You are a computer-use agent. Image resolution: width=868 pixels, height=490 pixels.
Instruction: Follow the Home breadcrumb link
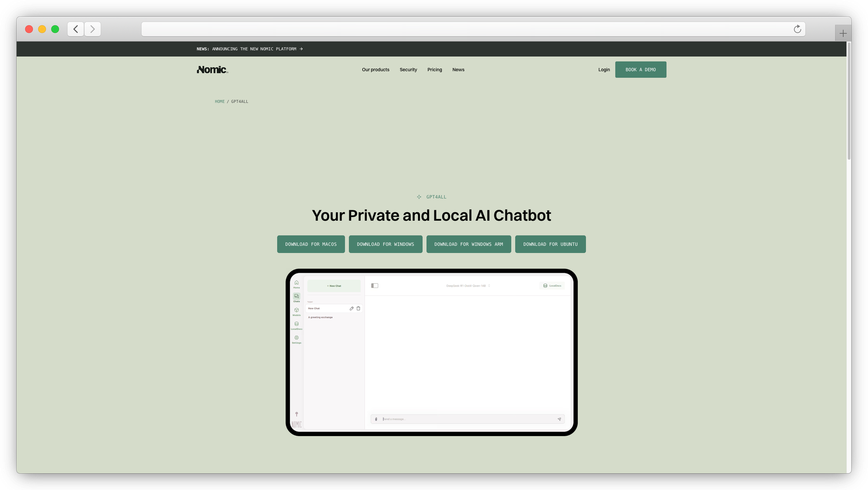pyautogui.click(x=220, y=102)
